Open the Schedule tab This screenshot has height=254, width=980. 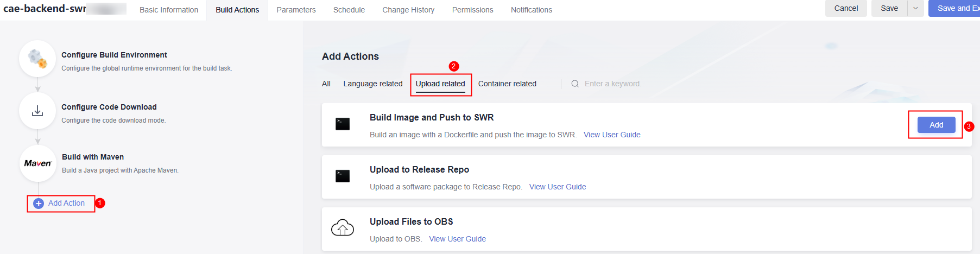349,10
